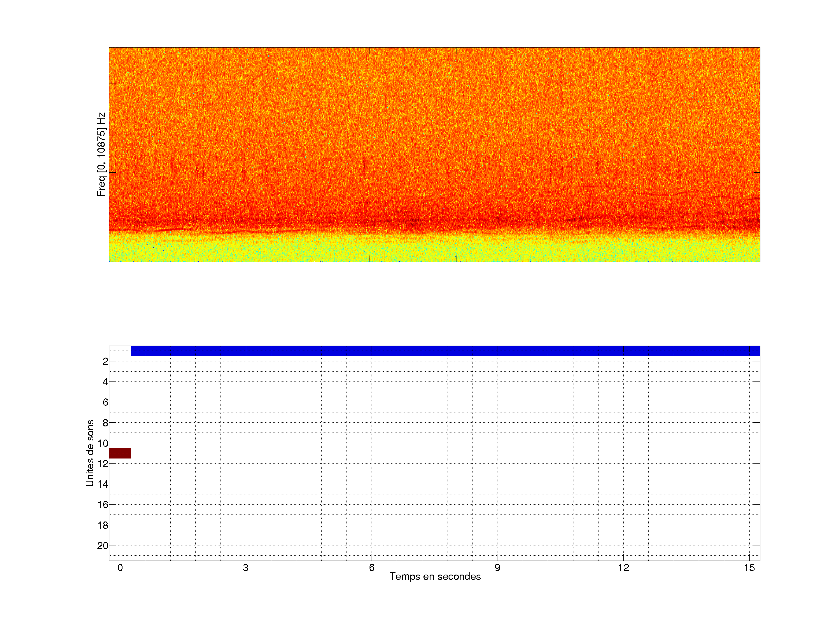Click the sound unit tick label 8
Viewport: 840px width, 630px height.
105,423
